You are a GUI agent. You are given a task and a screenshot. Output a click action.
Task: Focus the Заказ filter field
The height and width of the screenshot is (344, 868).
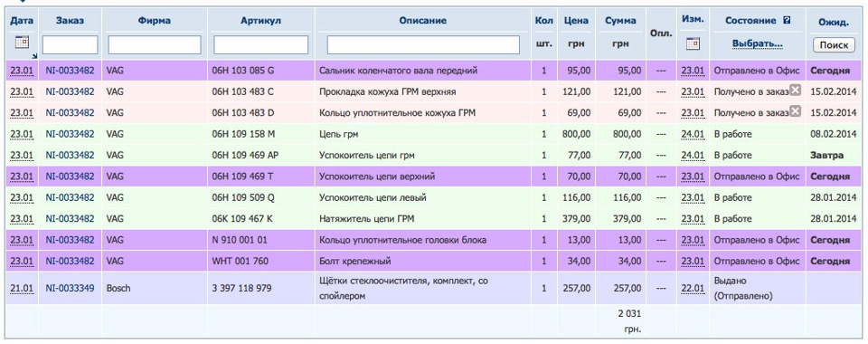(71, 45)
